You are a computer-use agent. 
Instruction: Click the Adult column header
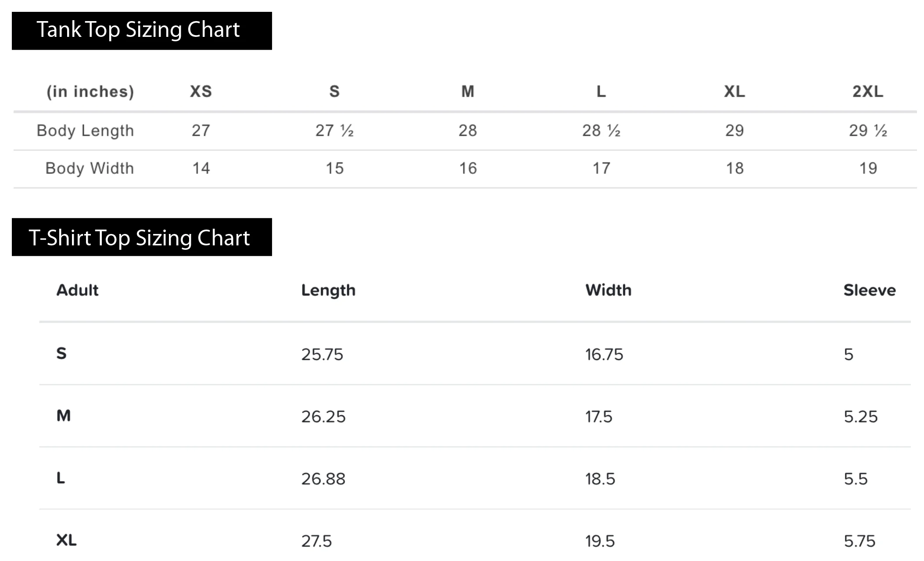tap(78, 290)
